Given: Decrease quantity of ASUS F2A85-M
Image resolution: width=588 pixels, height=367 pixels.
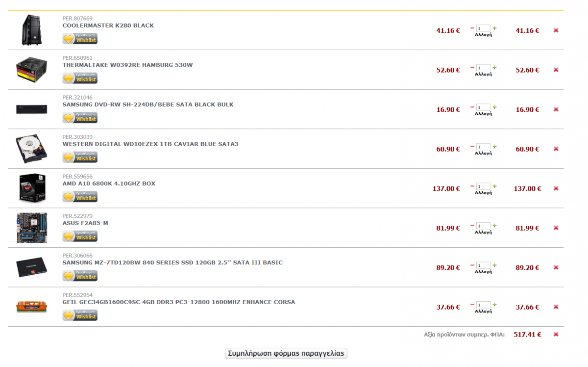Looking at the screenshot, I should click(472, 226).
